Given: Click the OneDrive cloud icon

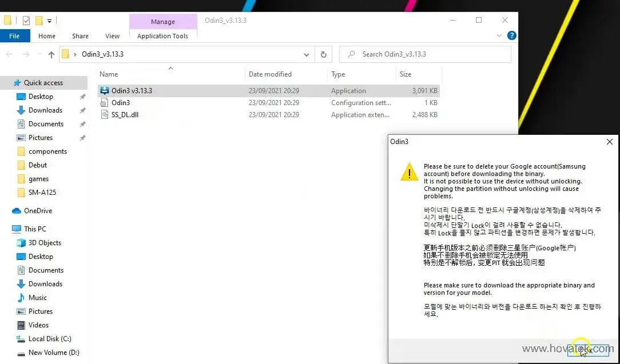Looking at the screenshot, I should tap(17, 211).
